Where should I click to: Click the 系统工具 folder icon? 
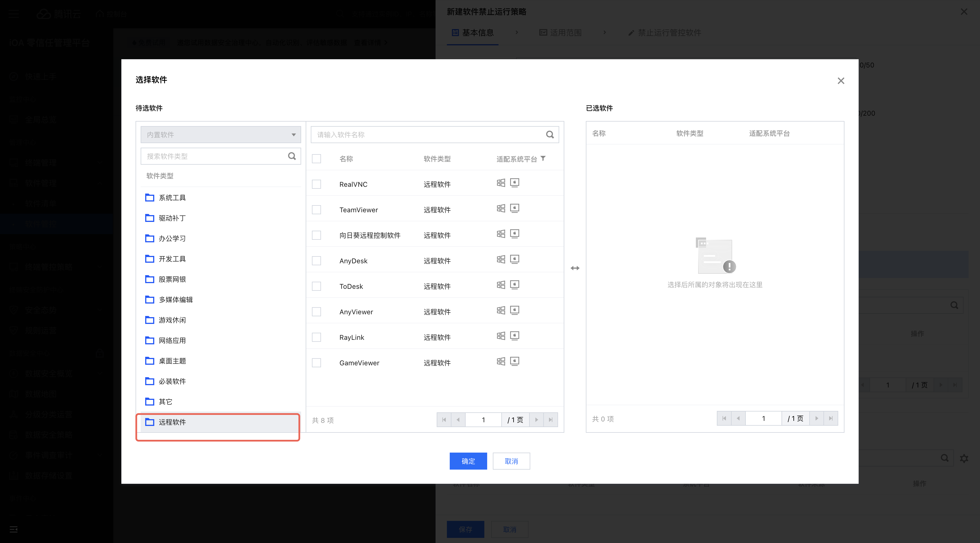[149, 198]
